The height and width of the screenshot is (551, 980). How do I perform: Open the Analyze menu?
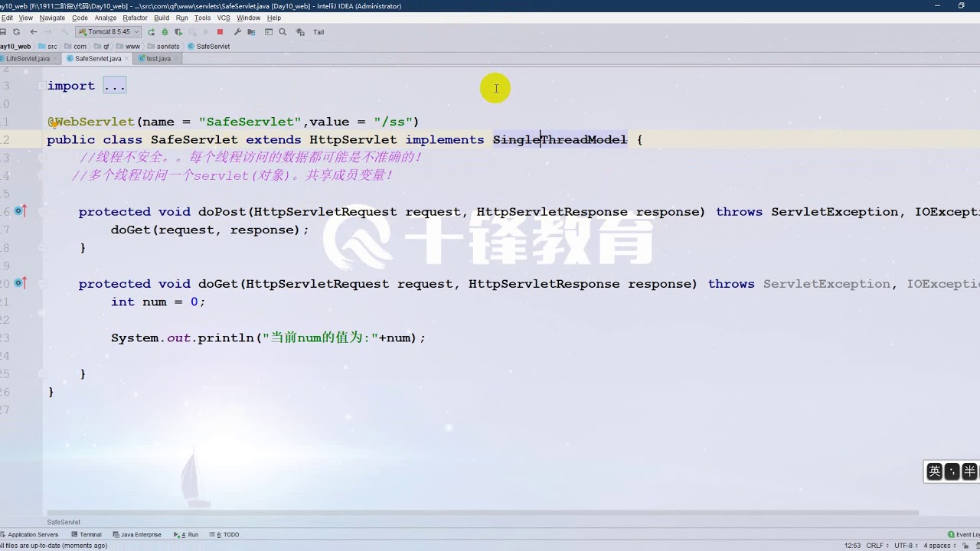pos(106,18)
